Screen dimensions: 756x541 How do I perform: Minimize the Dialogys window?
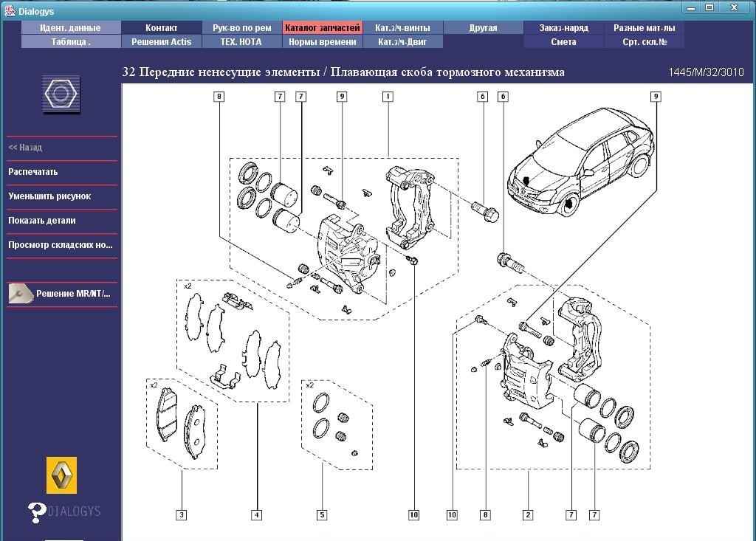pyautogui.click(x=691, y=7)
